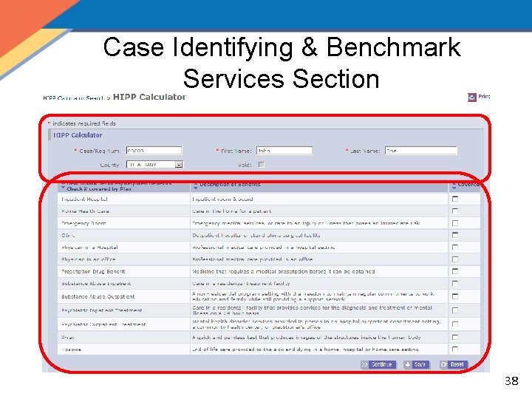Click the Save button
This screenshot has height=399, width=532.
416,364
